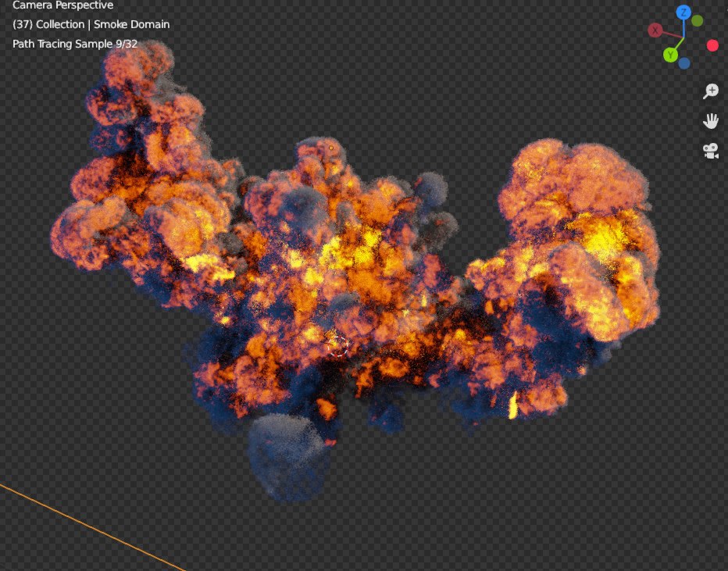Click the green Y axis on gizmo

click(x=670, y=55)
